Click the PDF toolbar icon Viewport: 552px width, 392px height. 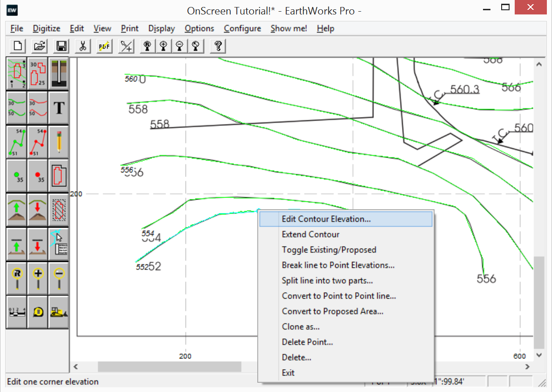pos(104,46)
